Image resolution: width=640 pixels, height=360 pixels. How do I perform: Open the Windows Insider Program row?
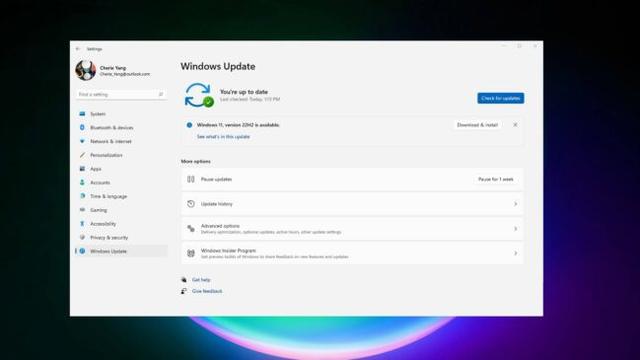pos(352,253)
